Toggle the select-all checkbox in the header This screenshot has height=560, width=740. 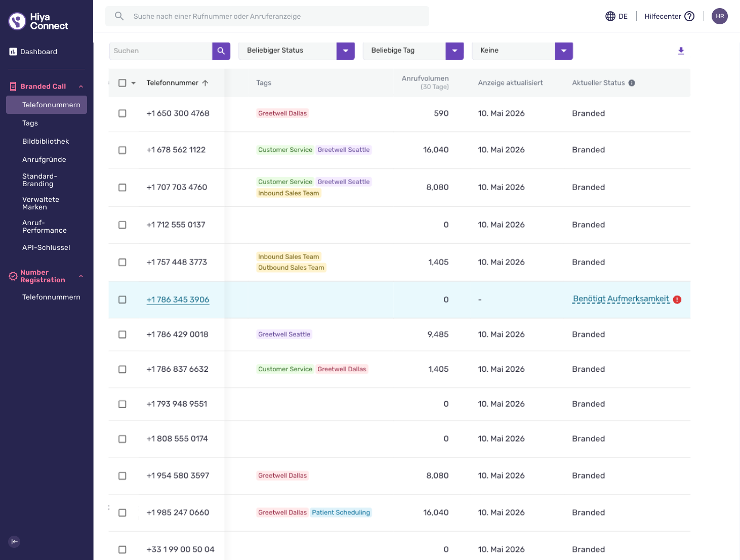tap(122, 83)
